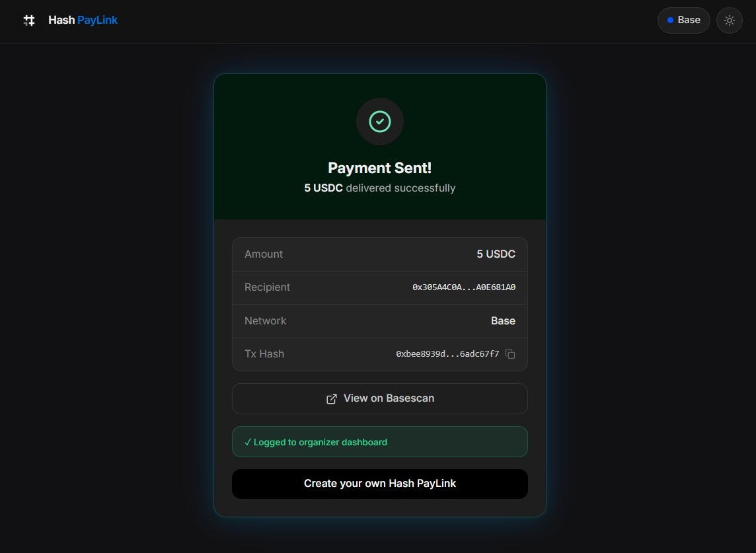This screenshot has height=553, width=756.
Task: Click Create your own Hash PayLink
Action: (380, 484)
